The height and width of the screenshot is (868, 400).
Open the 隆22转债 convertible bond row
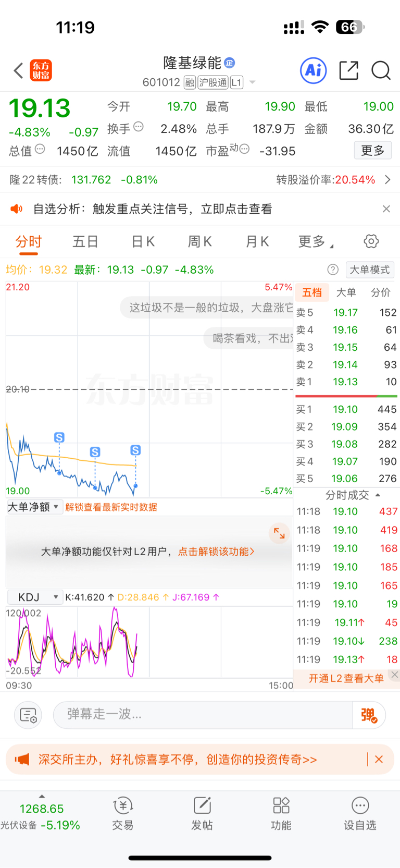200,180
